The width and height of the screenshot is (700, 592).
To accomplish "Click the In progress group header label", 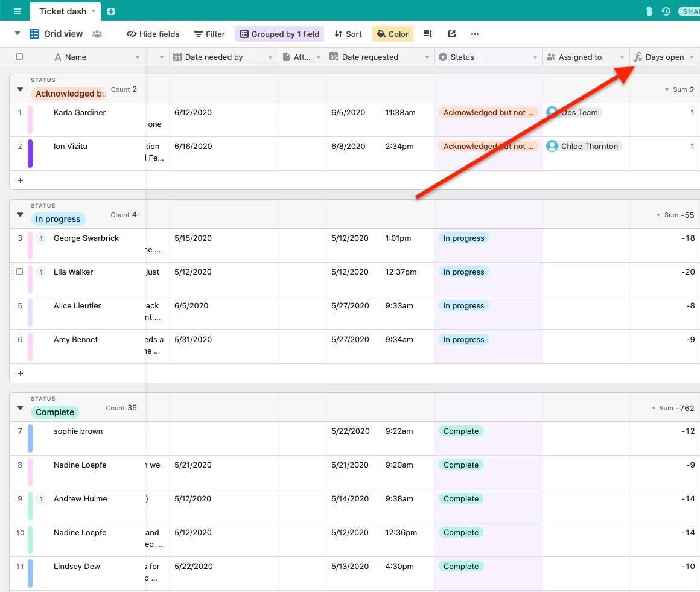I will coord(58,219).
